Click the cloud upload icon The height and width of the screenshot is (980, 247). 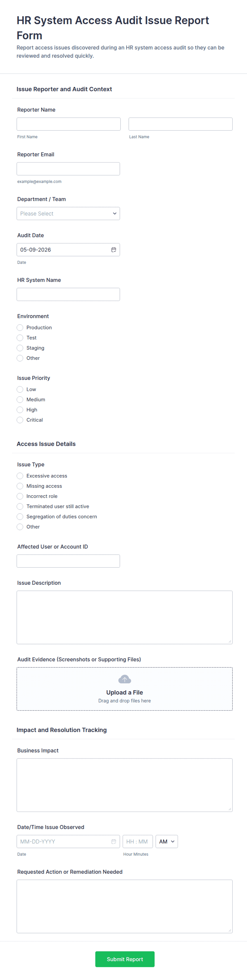125,679
